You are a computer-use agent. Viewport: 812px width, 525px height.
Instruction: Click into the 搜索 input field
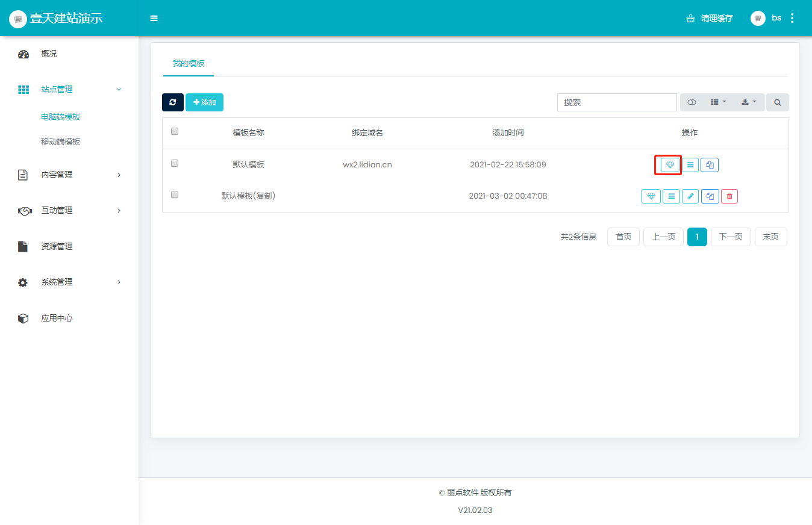[617, 102]
